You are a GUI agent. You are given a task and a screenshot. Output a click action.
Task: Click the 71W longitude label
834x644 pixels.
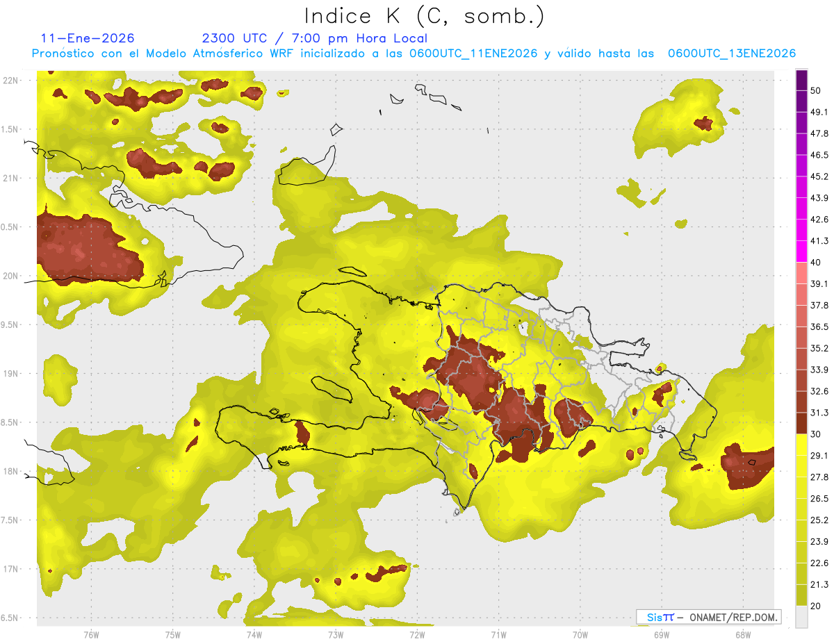pos(498,634)
